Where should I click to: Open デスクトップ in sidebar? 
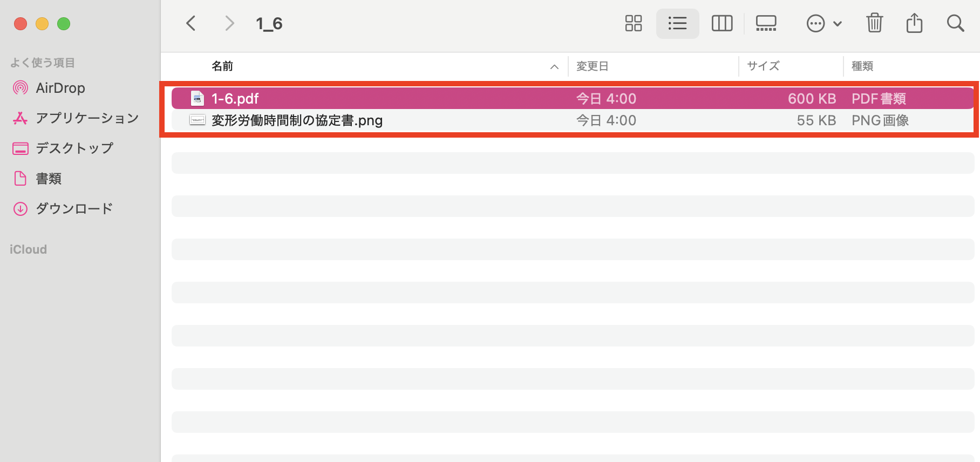point(74,148)
